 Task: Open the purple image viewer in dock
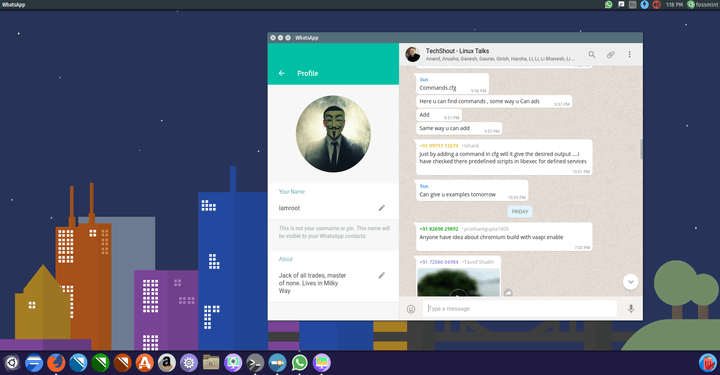click(321, 363)
